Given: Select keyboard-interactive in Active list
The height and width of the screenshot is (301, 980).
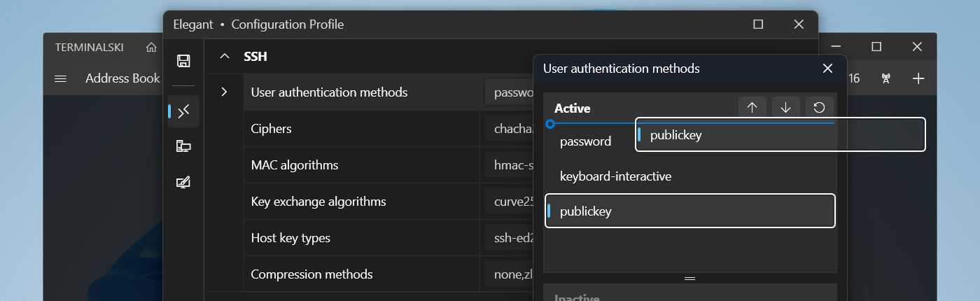Looking at the screenshot, I should (x=689, y=176).
